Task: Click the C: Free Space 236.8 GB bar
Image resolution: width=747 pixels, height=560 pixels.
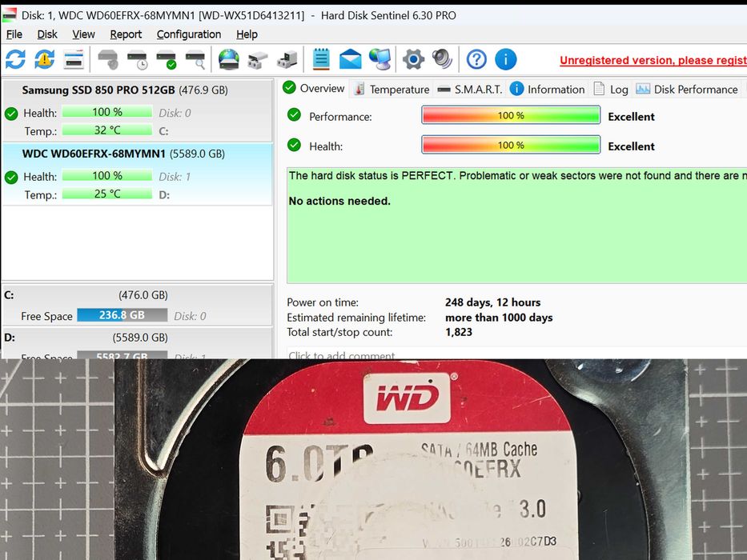Action: (122, 315)
